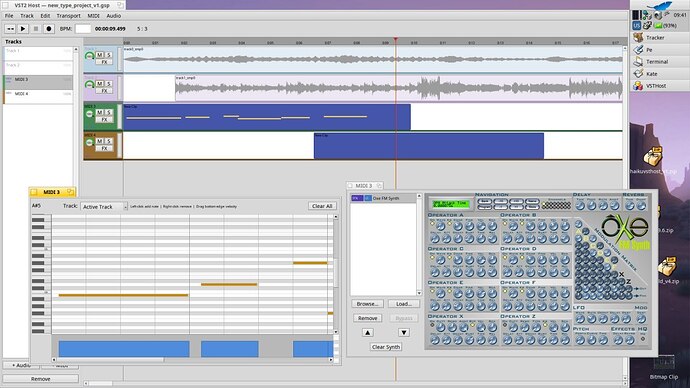The image size is (690, 388).
Task: Click the first Reverb knob in Oxe synth
Action: (629, 205)
